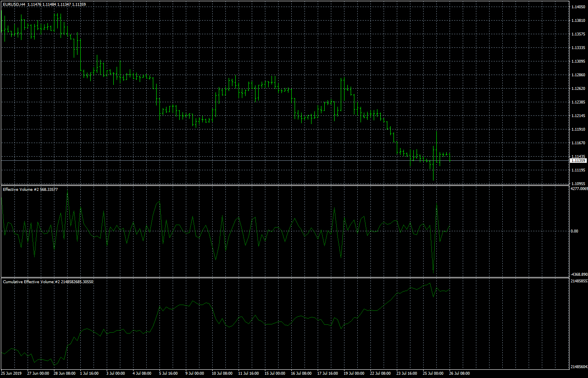
Task: Click the 5 Jul 16:00 time label
Action: [x=168, y=373]
